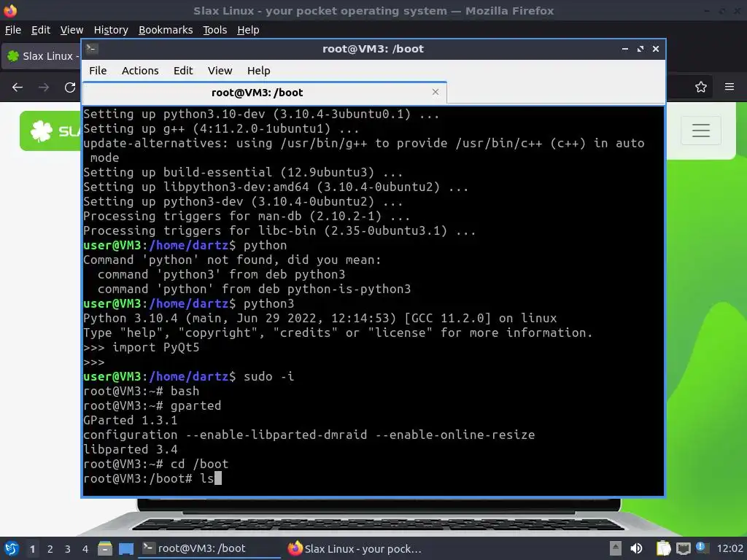This screenshot has height=560, width=747.
Task: Click the 12:02 taskbar clock
Action: (x=729, y=548)
